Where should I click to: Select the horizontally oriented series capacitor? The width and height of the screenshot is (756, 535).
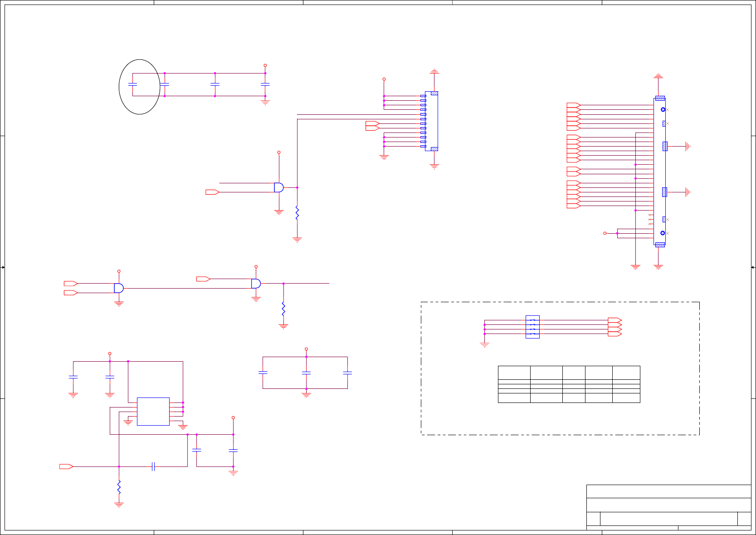click(153, 466)
